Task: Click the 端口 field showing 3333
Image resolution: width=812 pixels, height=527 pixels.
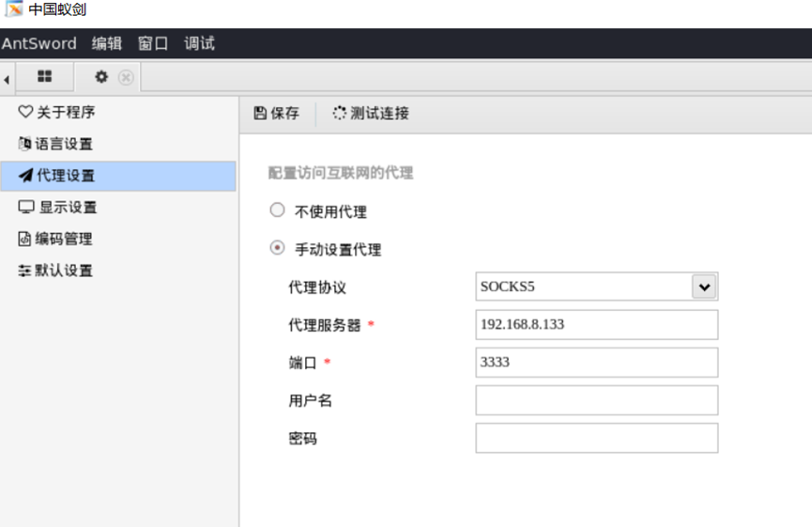Action: coord(597,363)
